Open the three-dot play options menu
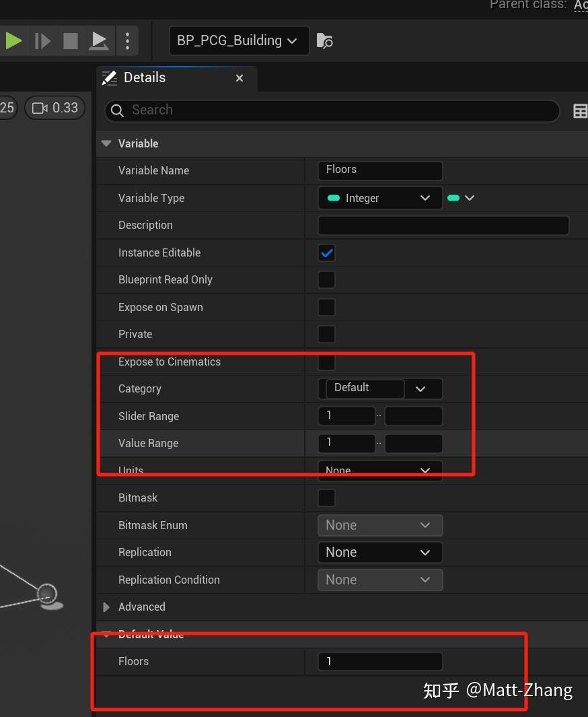The image size is (588, 717). (x=127, y=41)
